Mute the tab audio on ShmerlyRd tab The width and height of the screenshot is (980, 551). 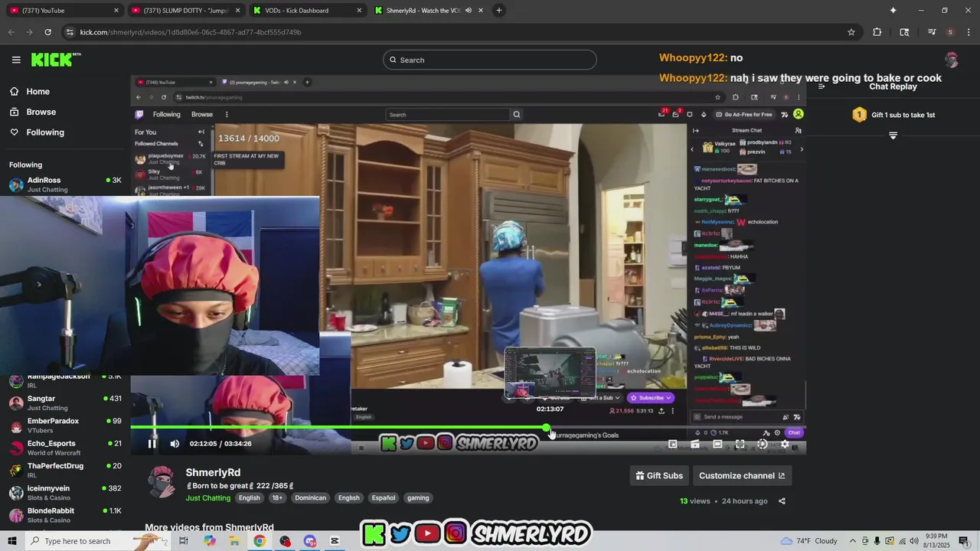coord(469,10)
